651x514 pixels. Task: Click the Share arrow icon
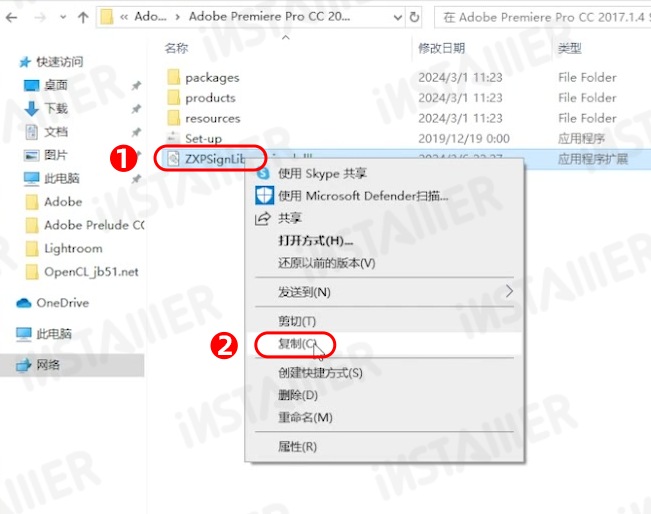pyautogui.click(x=262, y=218)
